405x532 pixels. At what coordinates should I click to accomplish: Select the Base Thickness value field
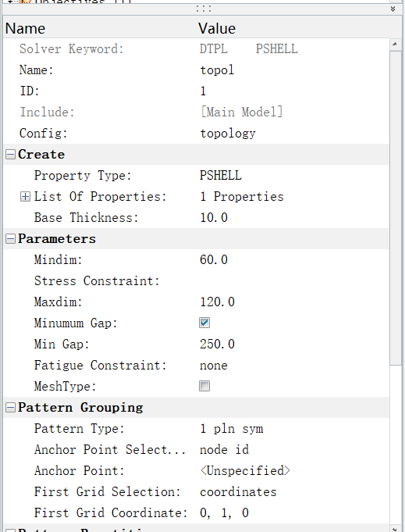pos(293,218)
